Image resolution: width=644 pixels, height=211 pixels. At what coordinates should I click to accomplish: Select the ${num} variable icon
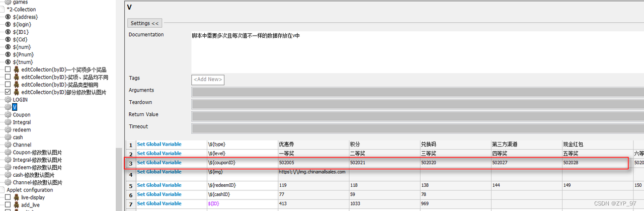pyautogui.click(x=8, y=47)
